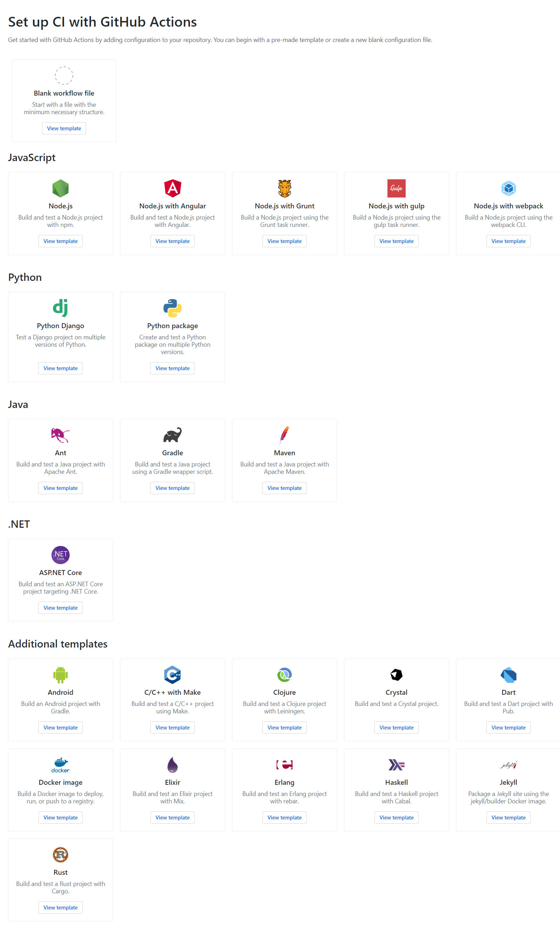Click the Docker whale icon

click(61, 765)
